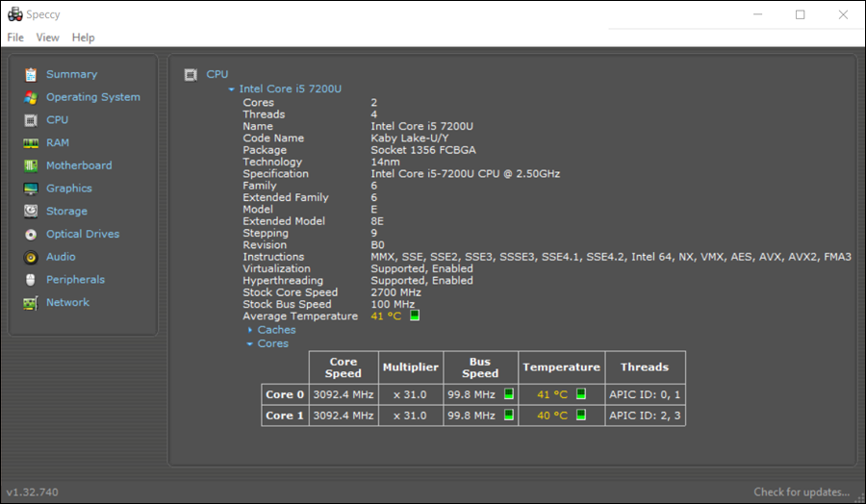Click the Bus Speed column header
Screen dimensions: 866x504
coord(480,367)
